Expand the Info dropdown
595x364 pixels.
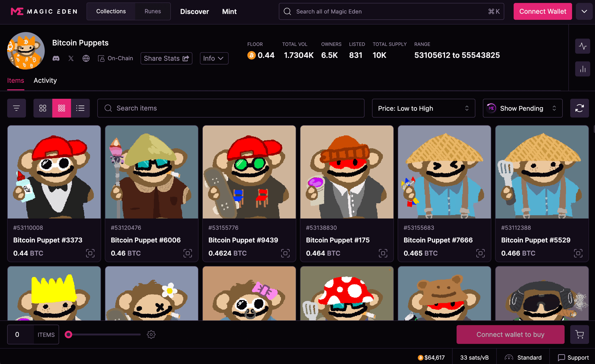214,58
